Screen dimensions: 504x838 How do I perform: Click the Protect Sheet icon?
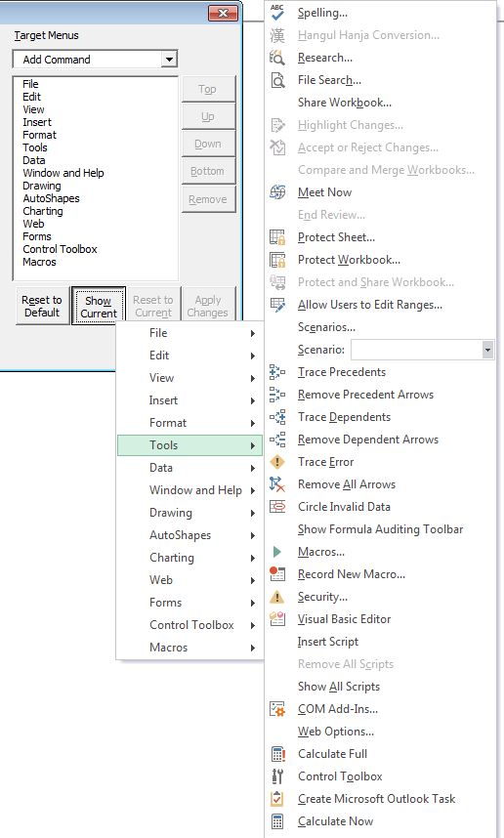click(277, 236)
